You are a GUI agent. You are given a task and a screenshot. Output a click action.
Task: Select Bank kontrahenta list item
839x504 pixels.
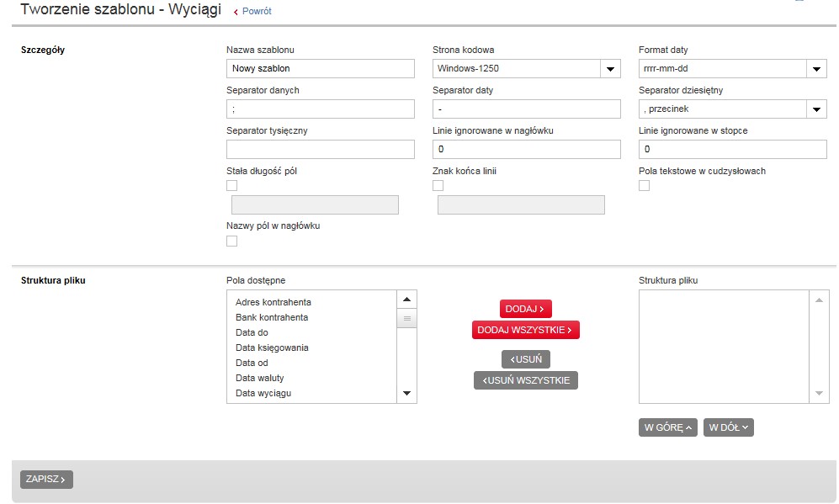click(x=272, y=317)
